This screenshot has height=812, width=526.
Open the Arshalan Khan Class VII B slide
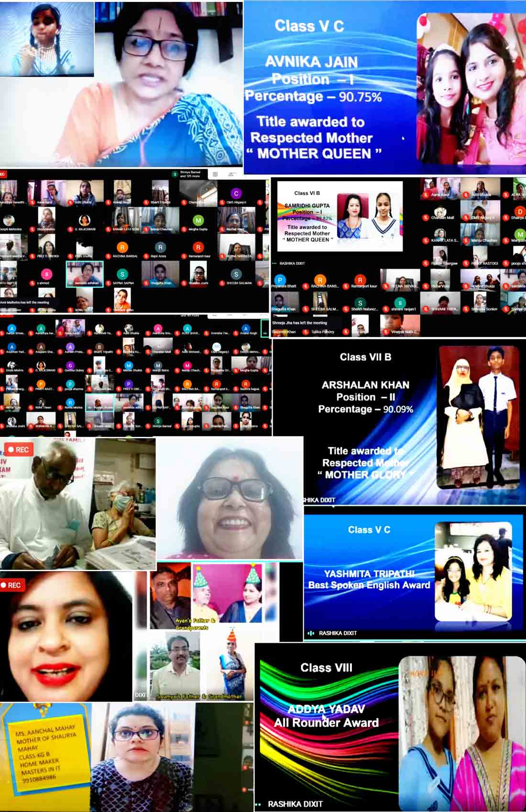click(399, 422)
